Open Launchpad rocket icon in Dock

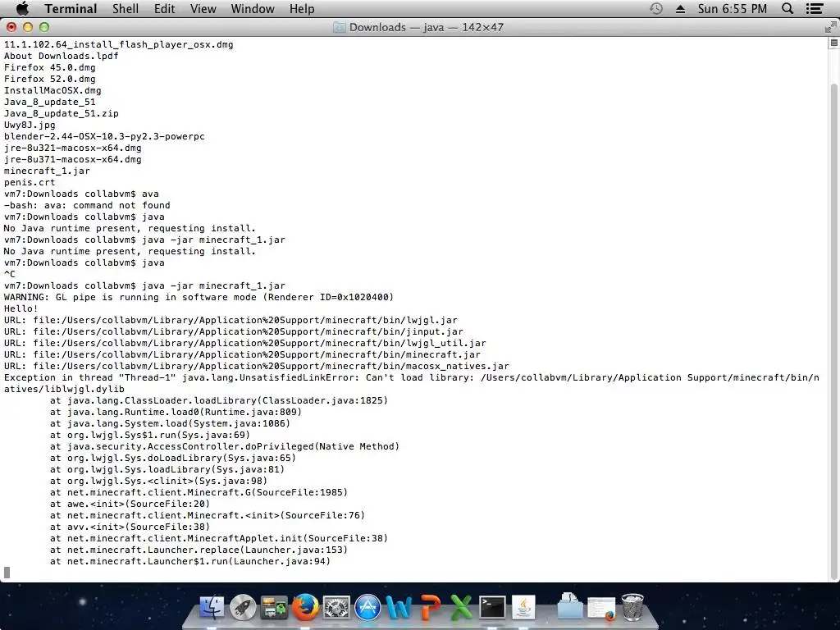pos(243,607)
